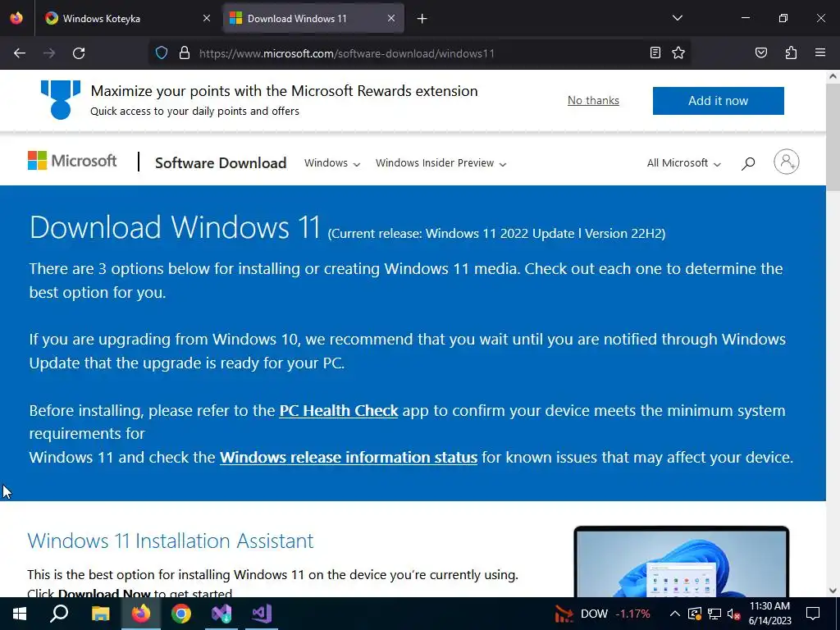
Task: Open File Explorer from taskbar
Action: 100,614
